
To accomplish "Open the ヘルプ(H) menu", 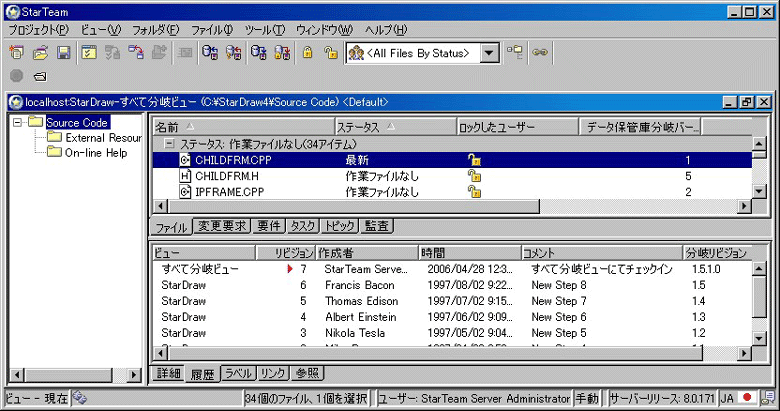I will pos(386,30).
